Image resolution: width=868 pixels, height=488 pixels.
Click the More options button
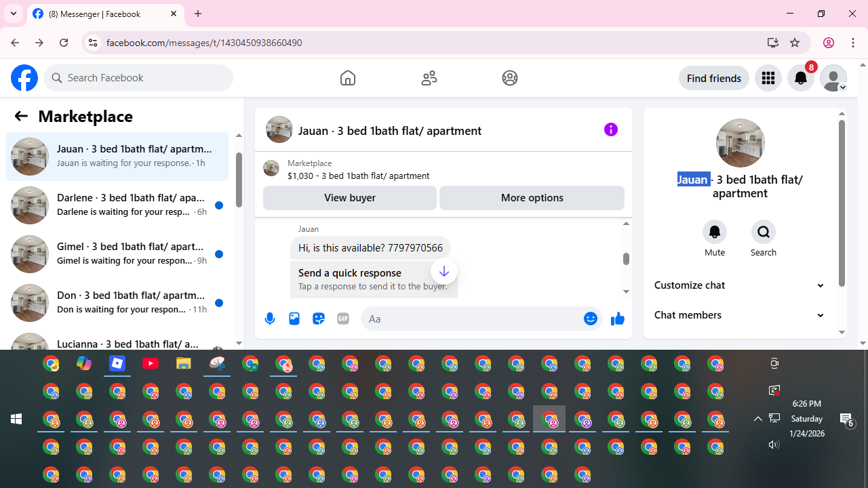[532, 198]
